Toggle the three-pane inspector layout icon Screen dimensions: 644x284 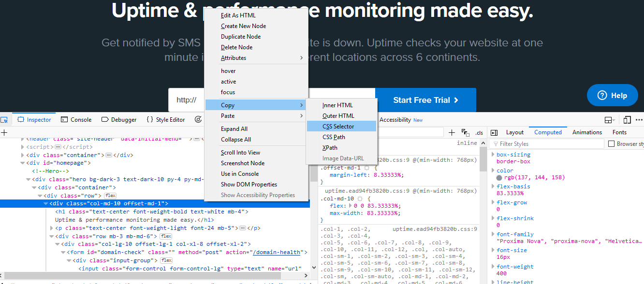[x=494, y=132]
